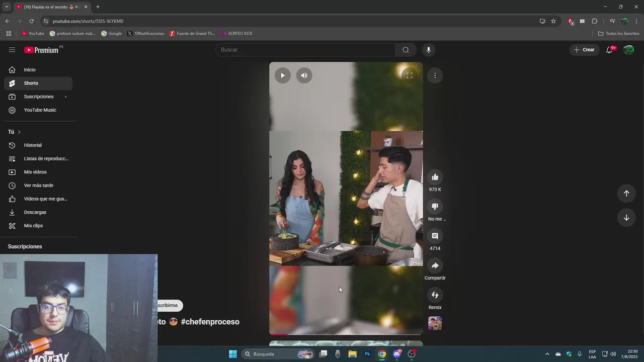
Task: Open the apps grid in bookmarks bar
Action: pos(9,34)
